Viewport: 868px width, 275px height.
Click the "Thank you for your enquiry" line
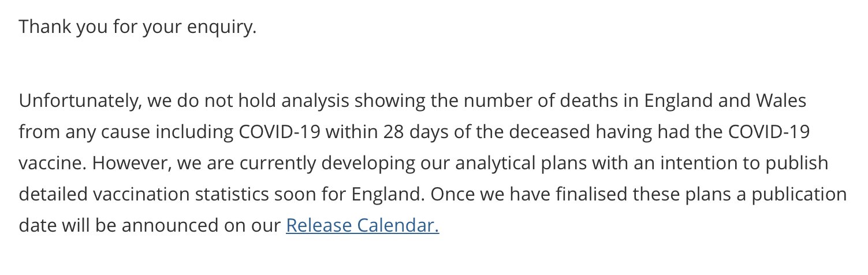[x=137, y=28]
